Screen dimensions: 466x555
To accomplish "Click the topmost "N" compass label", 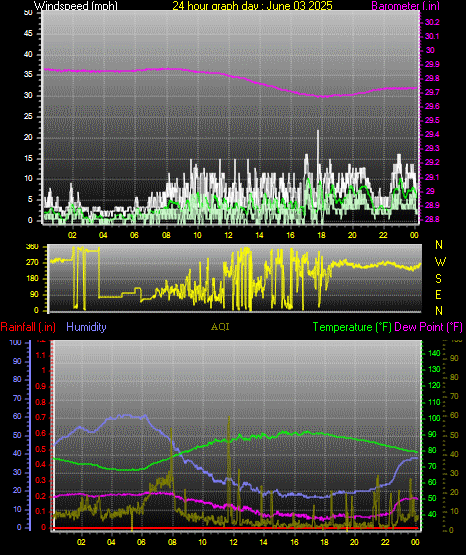I will (x=439, y=245).
